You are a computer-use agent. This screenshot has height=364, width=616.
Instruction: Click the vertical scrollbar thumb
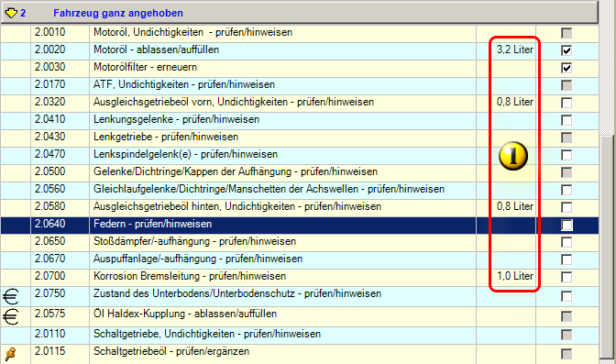coord(608,247)
